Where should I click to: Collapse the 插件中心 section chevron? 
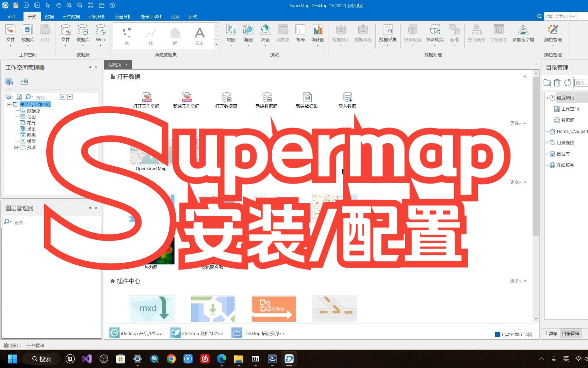pyautogui.click(x=525, y=281)
